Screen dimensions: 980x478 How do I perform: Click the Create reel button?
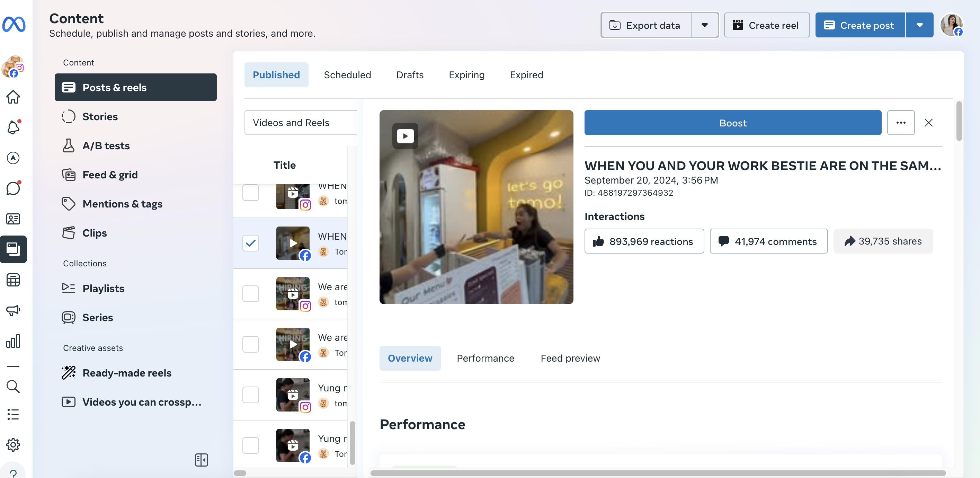[x=766, y=25]
